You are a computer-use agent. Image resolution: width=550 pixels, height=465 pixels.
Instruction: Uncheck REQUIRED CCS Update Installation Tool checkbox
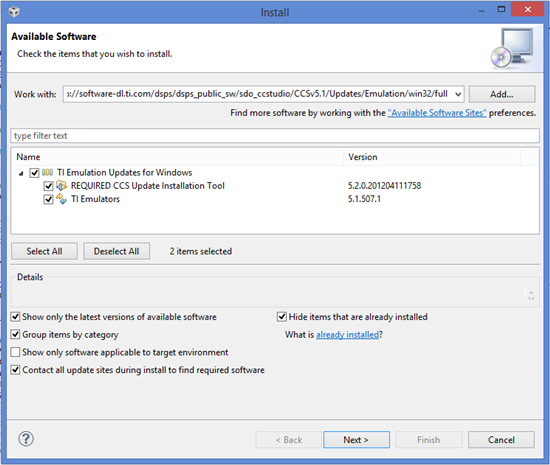pyautogui.click(x=48, y=186)
